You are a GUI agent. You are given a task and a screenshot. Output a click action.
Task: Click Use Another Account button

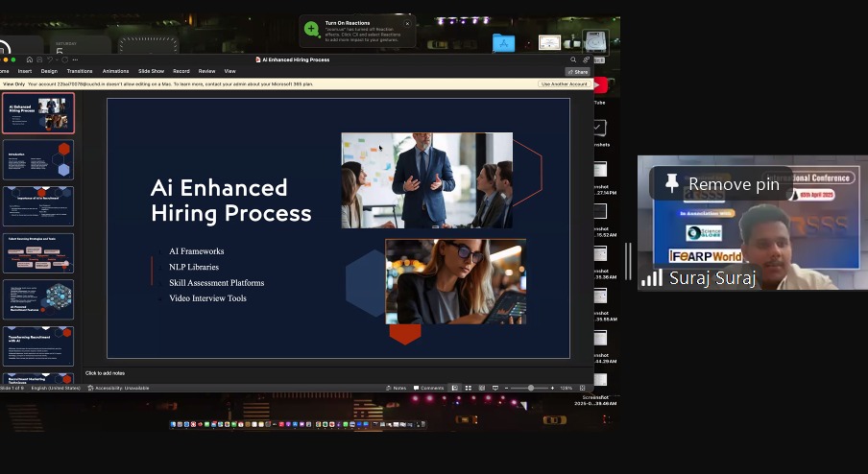click(x=564, y=84)
